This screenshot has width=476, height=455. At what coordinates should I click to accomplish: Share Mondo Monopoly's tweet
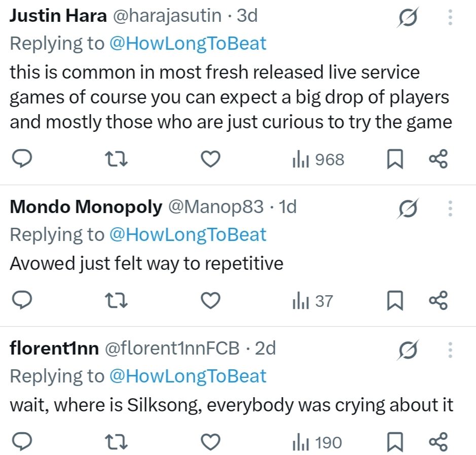coord(438,301)
